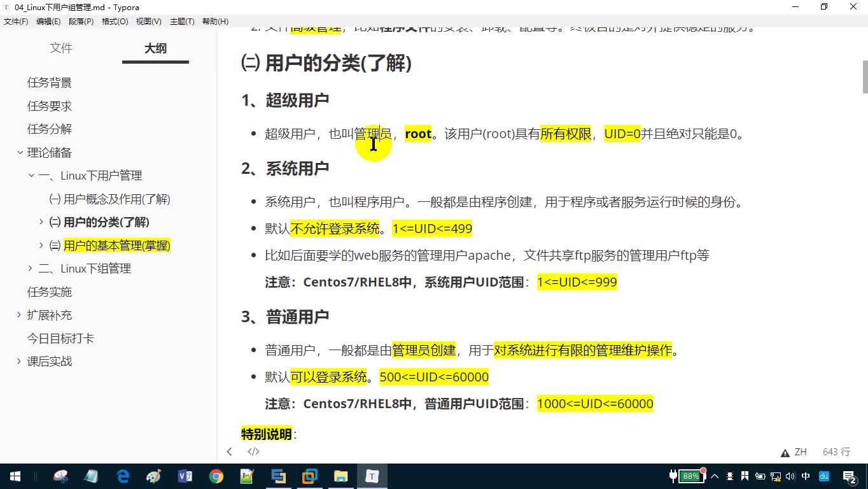Screen dimensions: 868x489
Task: Open VMware Workstation from taskbar
Action: (310, 476)
